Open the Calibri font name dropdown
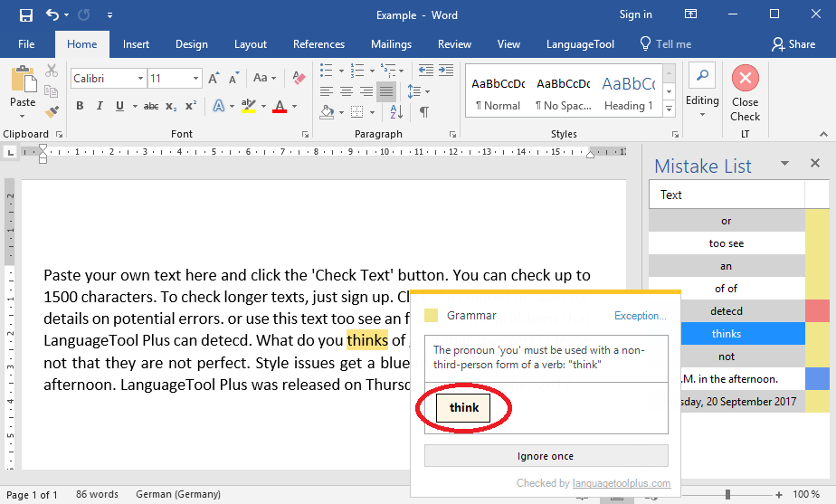The image size is (836, 504). [140, 79]
